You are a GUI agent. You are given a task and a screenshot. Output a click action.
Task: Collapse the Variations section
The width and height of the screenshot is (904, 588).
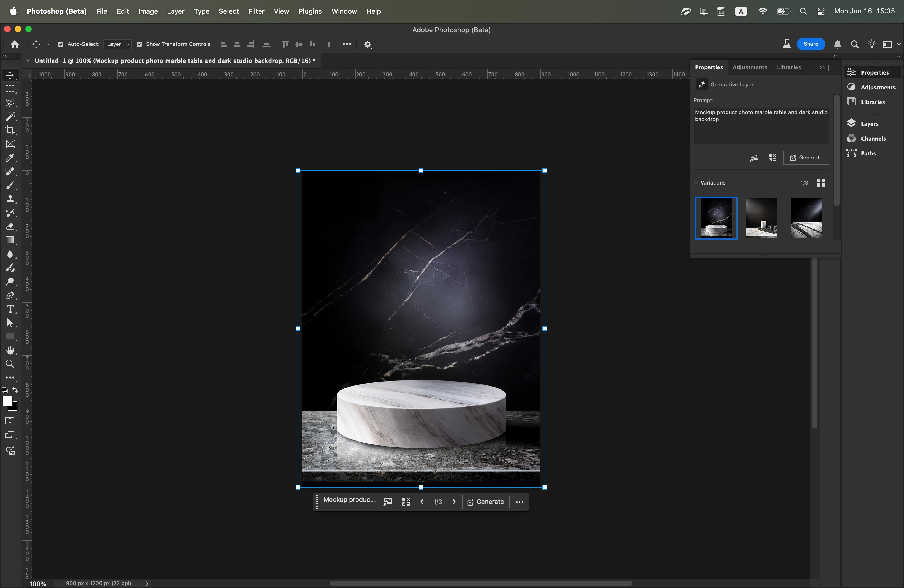pyautogui.click(x=696, y=182)
